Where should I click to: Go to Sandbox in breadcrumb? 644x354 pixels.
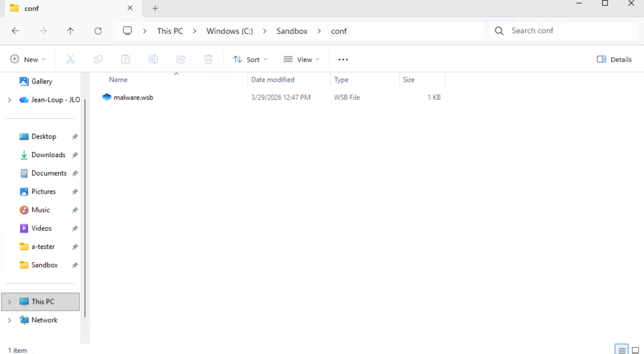pyautogui.click(x=292, y=31)
